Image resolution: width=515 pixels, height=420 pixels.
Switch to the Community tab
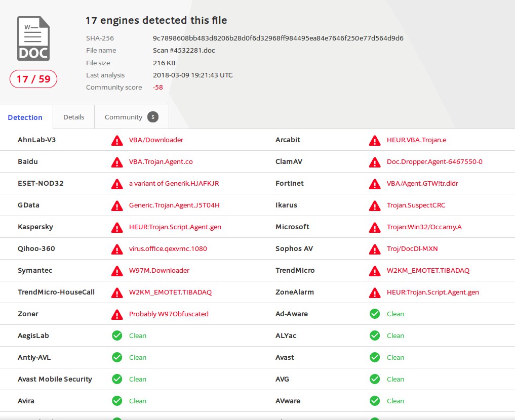pos(123,117)
